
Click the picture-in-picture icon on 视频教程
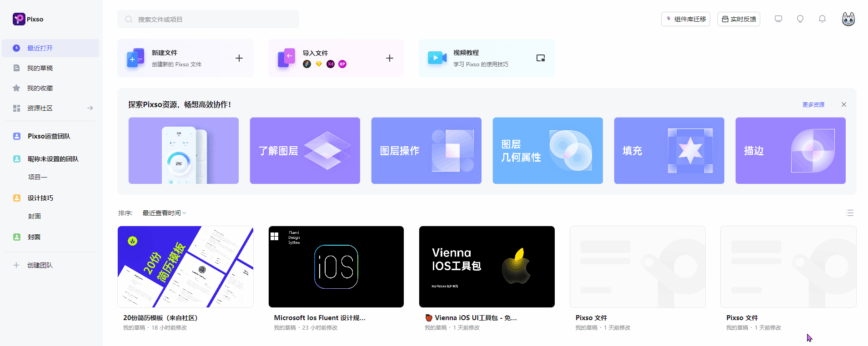click(x=541, y=58)
